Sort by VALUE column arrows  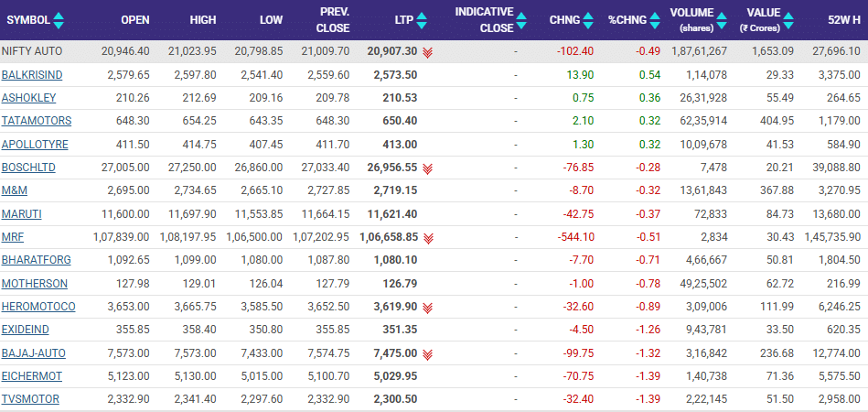click(788, 20)
